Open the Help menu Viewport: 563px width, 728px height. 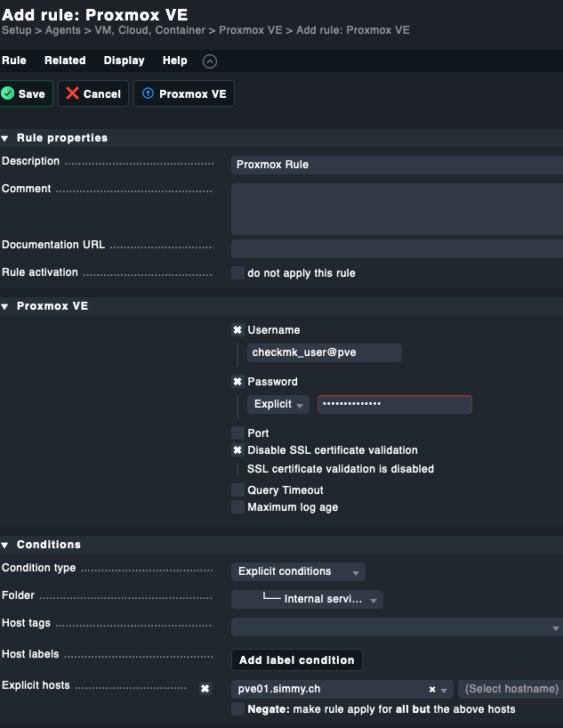175,61
